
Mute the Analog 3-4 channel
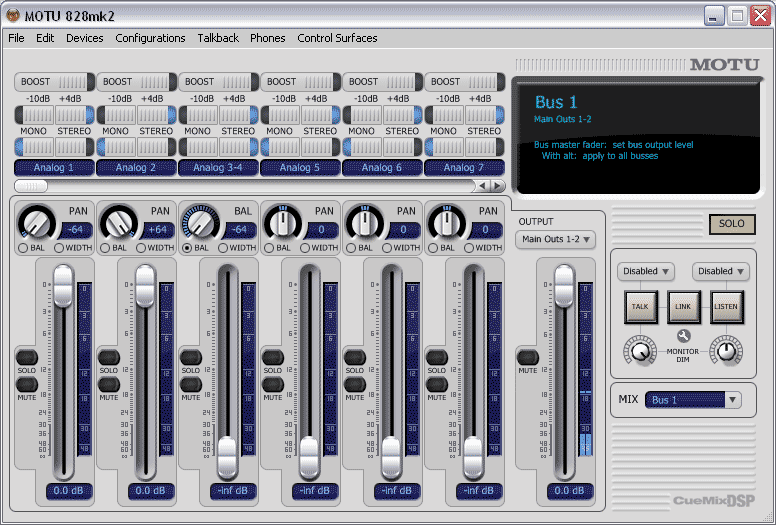191,384
